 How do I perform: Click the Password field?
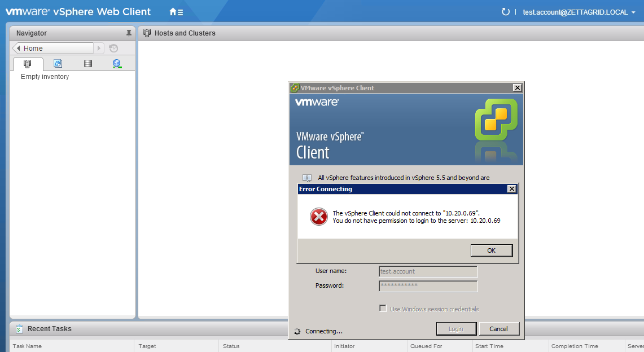coord(428,286)
